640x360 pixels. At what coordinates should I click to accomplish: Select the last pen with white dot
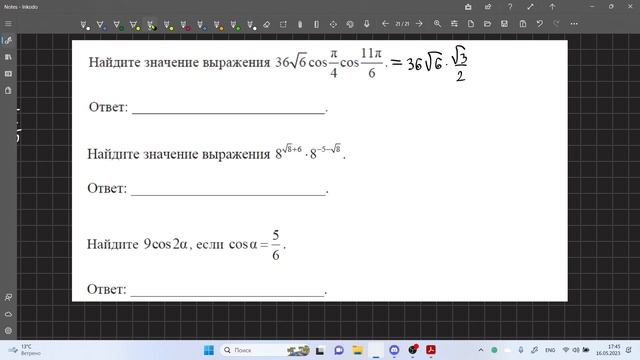tap(252, 25)
